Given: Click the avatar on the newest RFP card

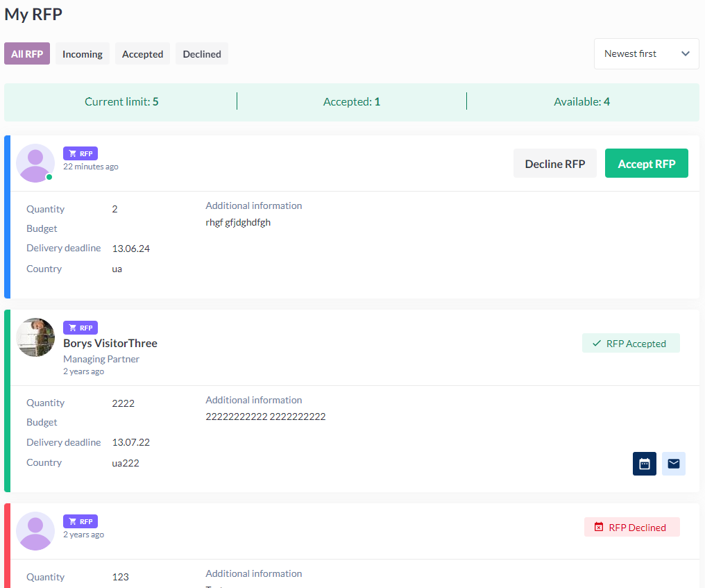Looking at the screenshot, I should click(x=35, y=163).
